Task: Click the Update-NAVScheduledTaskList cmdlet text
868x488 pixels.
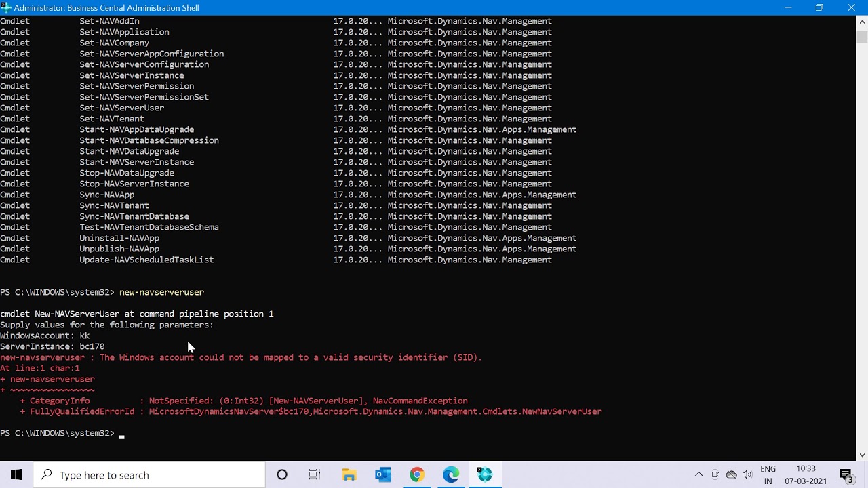Action: pos(146,260)
